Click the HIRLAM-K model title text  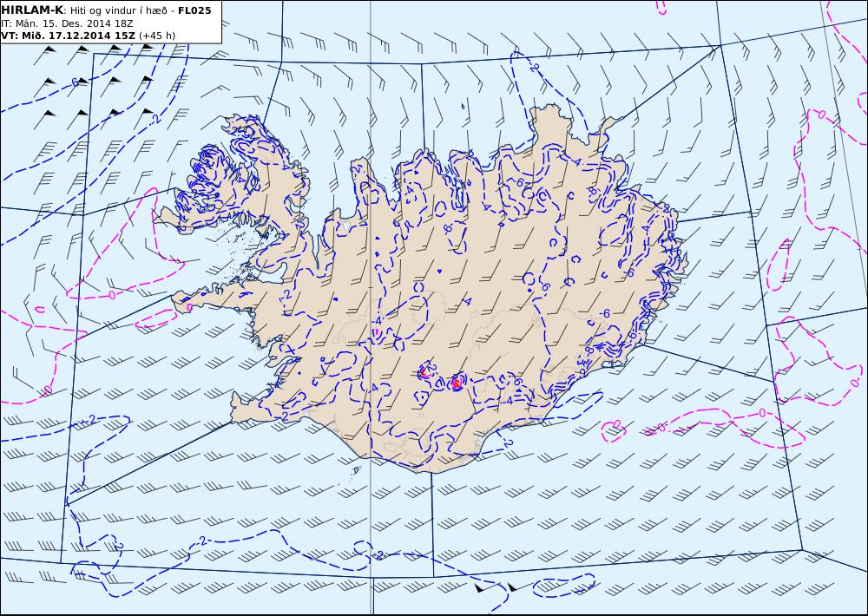tap(32, 10)
